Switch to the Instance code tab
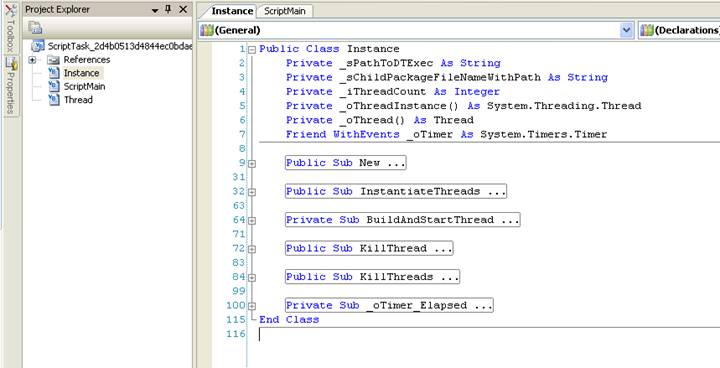The height and width of the screenshot is (368, 720). (x=232, y=11)
